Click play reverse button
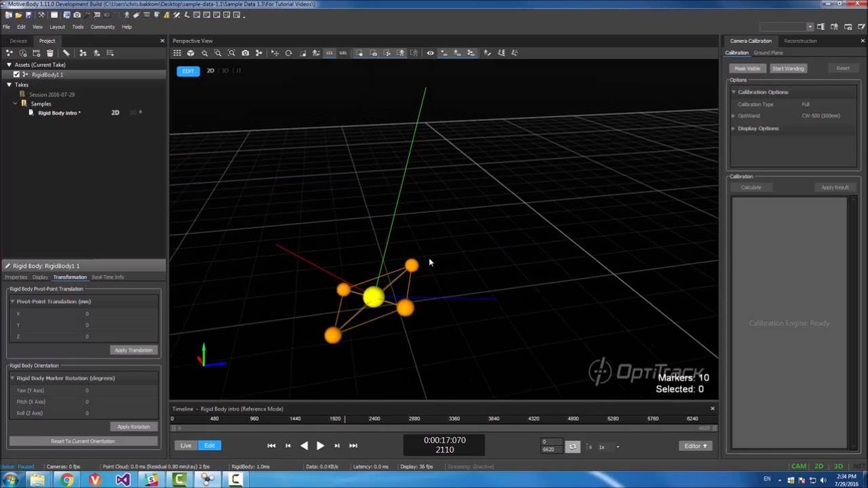The height and width of the screenshot is (488, 868). [x=304, y=446]
